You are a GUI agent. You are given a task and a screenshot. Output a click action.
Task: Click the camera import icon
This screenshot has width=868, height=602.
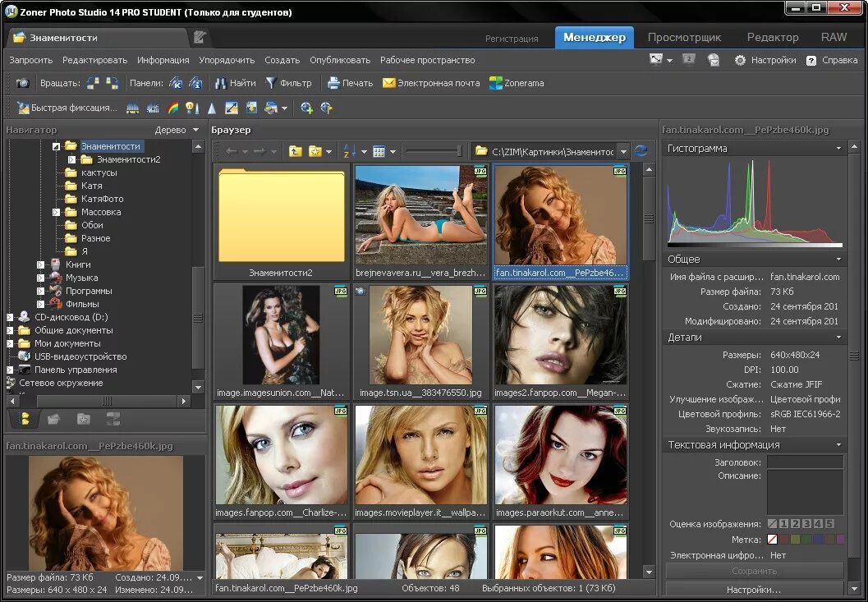pyautogui.click(x=23, y=83)
